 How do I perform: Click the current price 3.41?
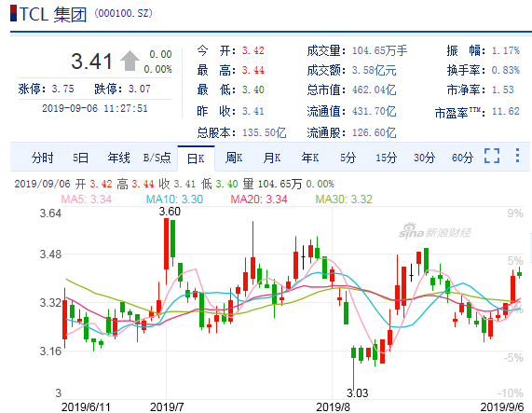point(91,62)
